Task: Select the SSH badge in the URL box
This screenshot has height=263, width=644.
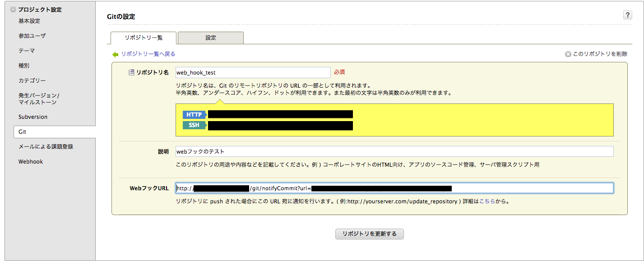Action: click(195, 125)
